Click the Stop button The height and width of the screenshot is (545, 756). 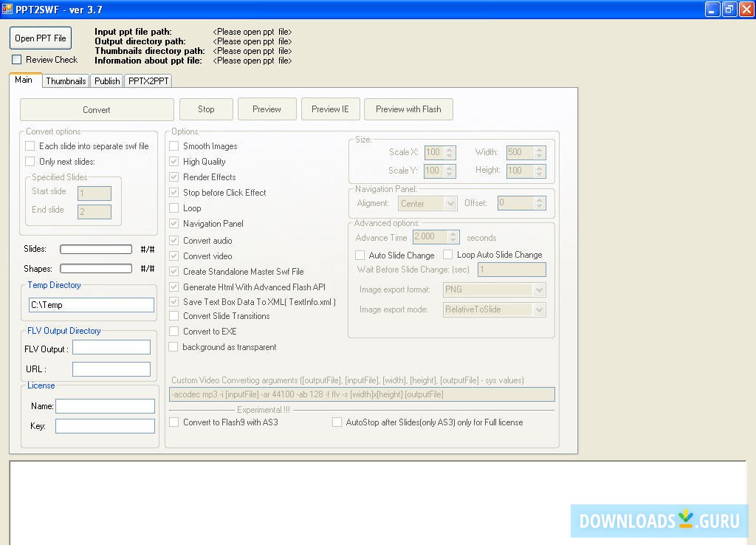[x=206, y=109]
